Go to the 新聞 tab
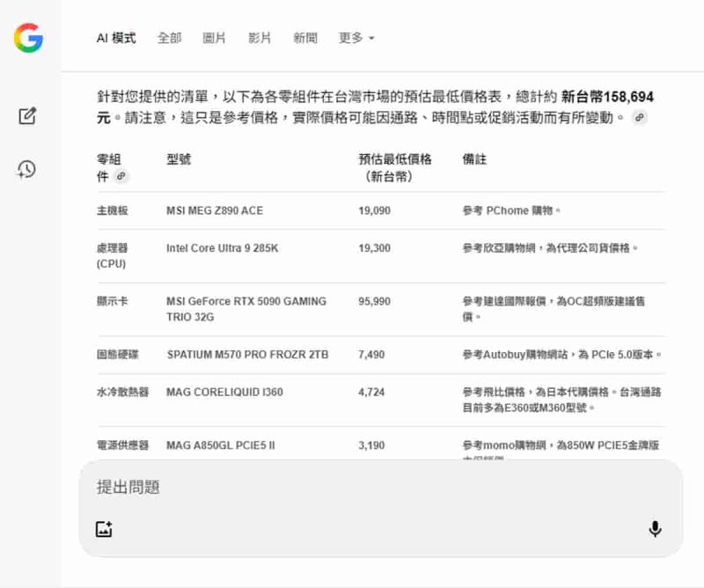This screenshot has height=588, width=704. tap(305, 38)
